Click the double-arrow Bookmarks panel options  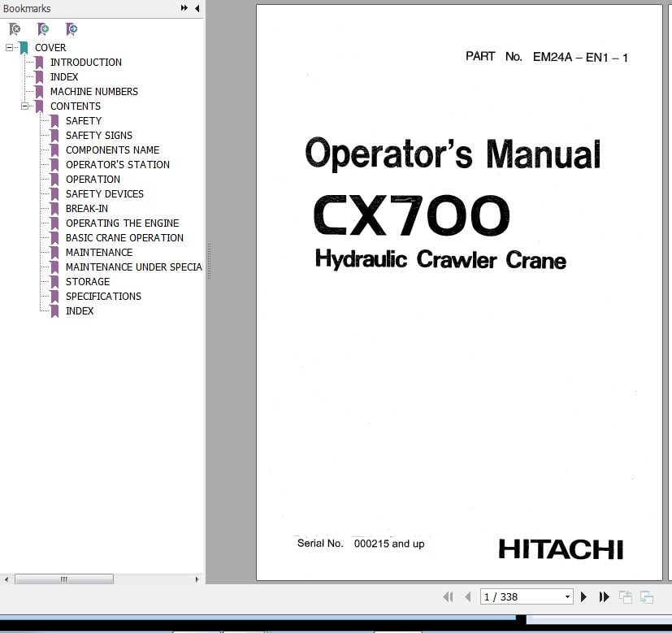tap(184, 8)
